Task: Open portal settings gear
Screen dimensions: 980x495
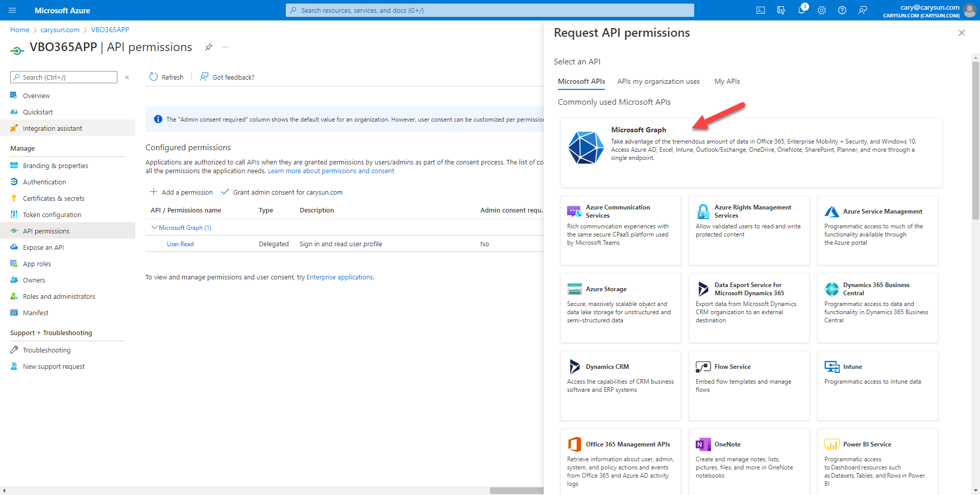Action: (x=822, y=10)
